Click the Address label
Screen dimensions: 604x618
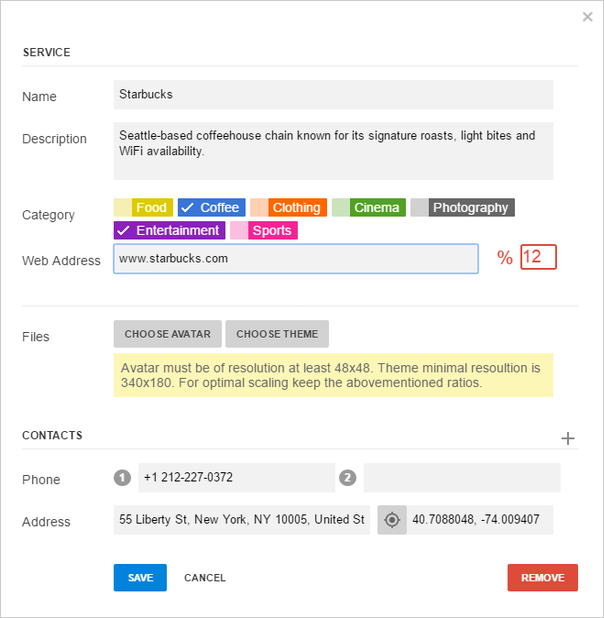click(x=46, y=522)
